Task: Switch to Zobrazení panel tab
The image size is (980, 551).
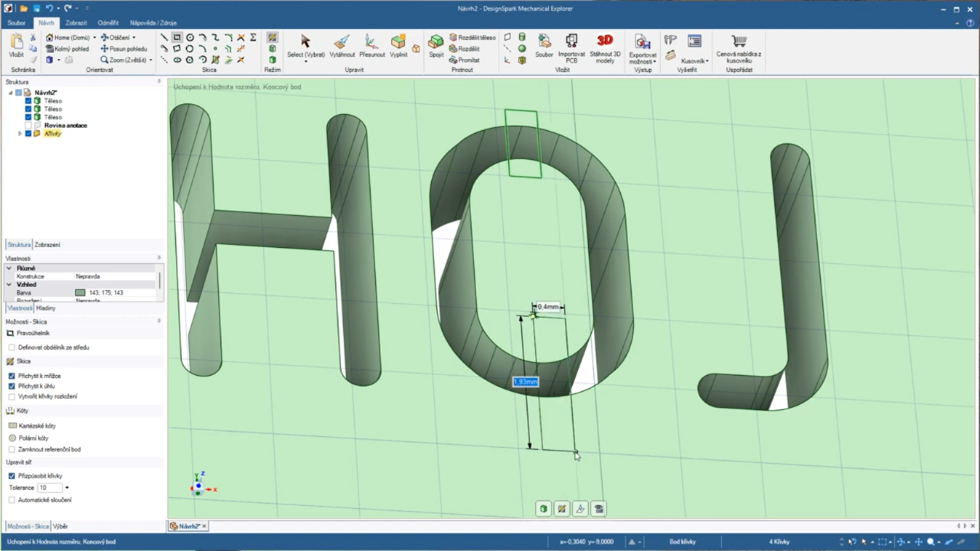Action: 47,245
